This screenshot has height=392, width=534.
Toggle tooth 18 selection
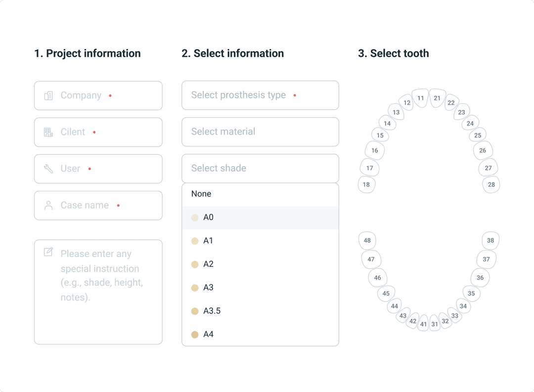tap(366, 185)
